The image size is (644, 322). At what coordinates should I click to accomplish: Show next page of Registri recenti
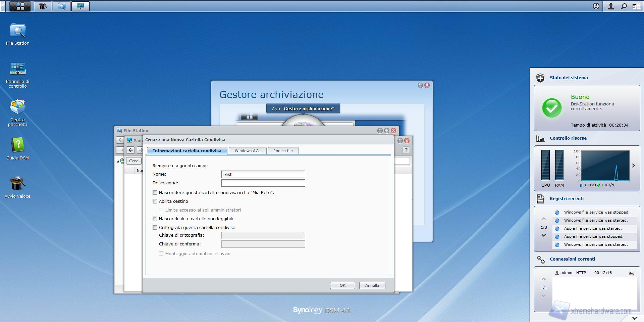(544, 236)
